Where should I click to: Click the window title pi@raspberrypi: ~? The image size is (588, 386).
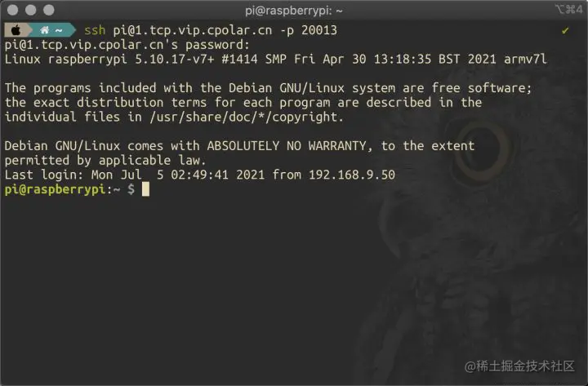pyautogui.click(x=294, y=11)
